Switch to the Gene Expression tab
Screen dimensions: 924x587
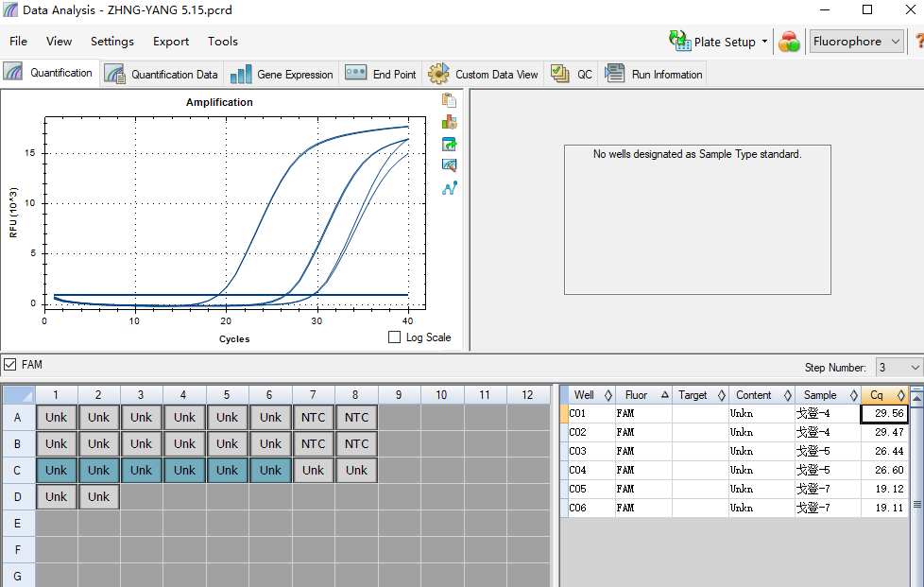coord(282,75)
